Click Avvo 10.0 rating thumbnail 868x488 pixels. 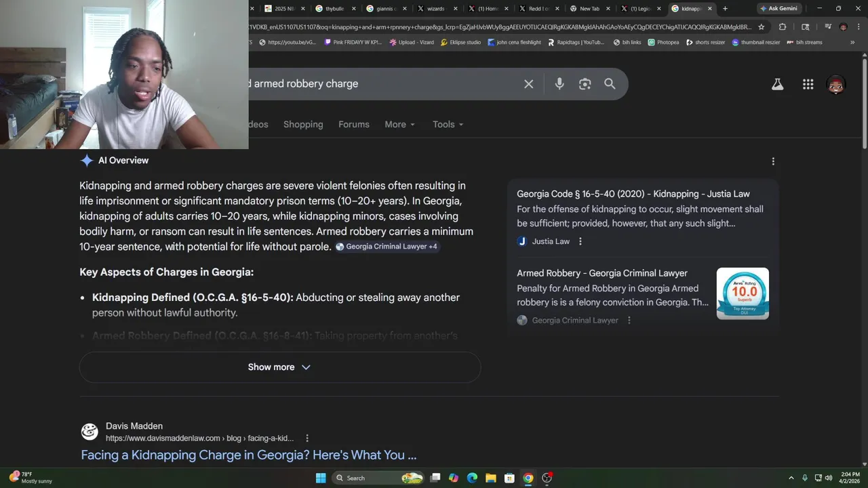coord(743,293)
